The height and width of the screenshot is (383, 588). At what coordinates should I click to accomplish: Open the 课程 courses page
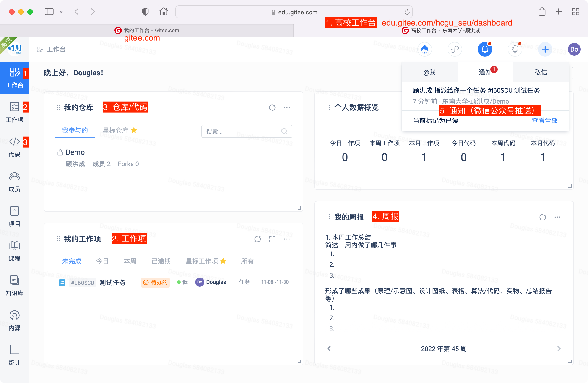14,251
